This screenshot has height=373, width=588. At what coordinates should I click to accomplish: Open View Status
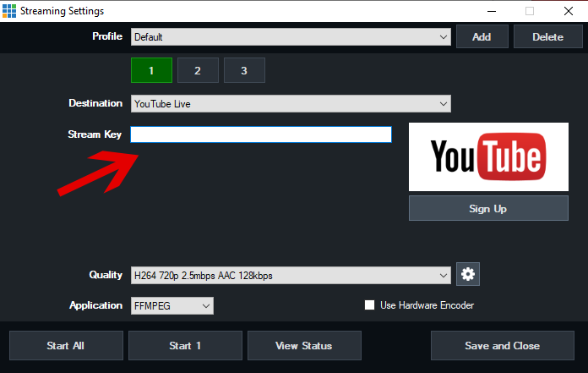pos(304,345)
